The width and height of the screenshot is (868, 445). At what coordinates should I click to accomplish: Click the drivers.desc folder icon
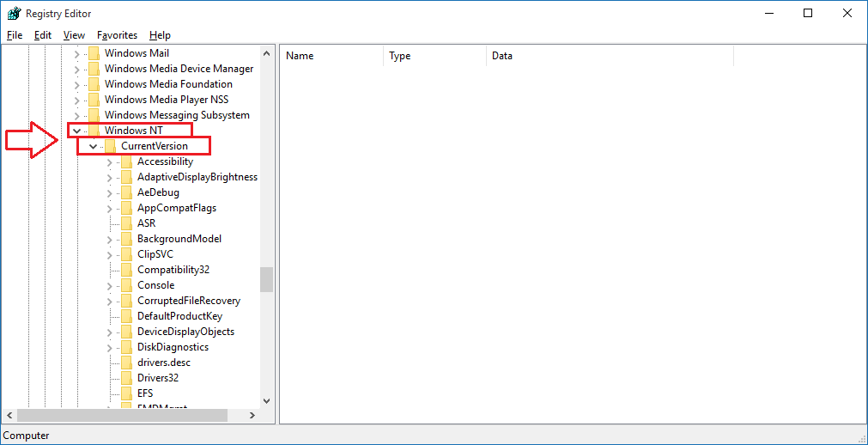coord(127,363)
